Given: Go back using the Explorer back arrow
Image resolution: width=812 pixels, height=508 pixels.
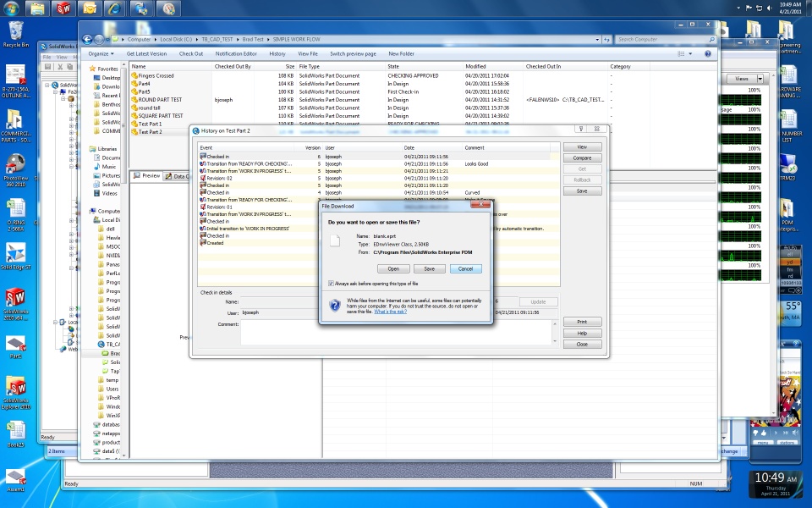Looking at the screenshot, I should pos(87,40).
